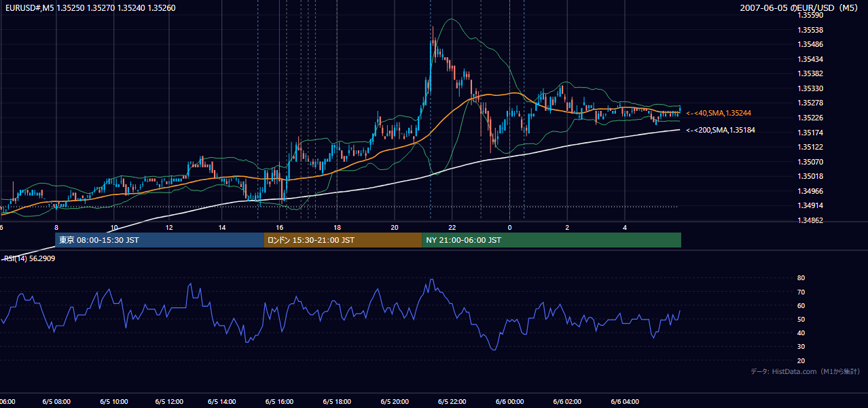Screen dimensions: 868x408
Task: Select the 1.35434 price level label
Action: pyautogui.click(x=811, y=59)
